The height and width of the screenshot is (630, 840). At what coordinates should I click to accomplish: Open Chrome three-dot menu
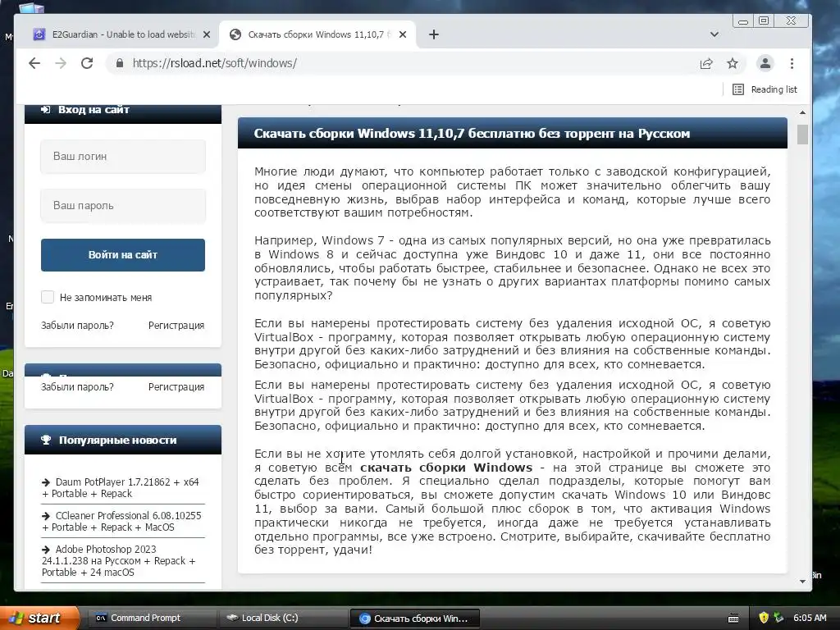[792, 63]
